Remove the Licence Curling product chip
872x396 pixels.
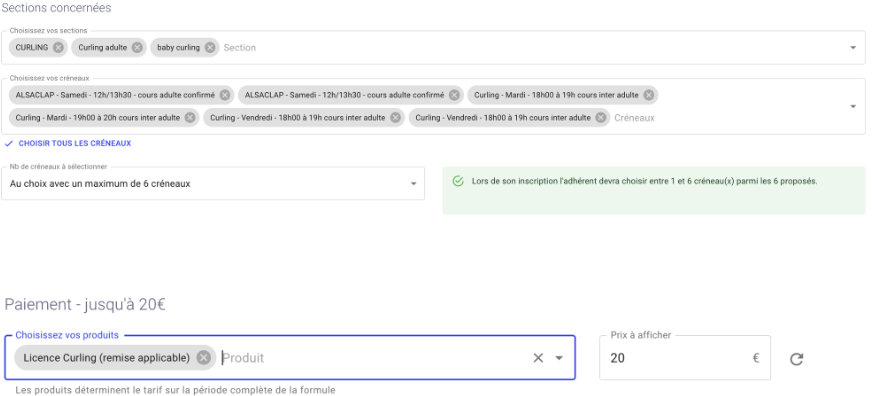click(x=204, y=358)
